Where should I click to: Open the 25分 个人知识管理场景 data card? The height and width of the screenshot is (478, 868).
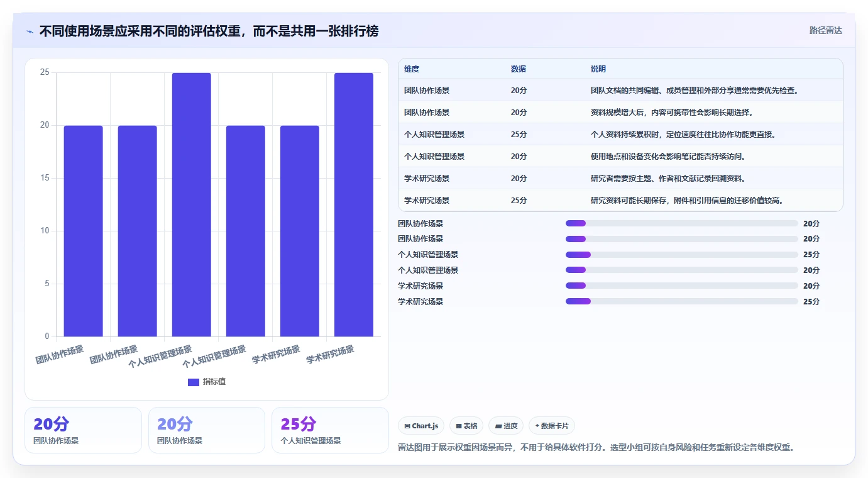[330, 430]
